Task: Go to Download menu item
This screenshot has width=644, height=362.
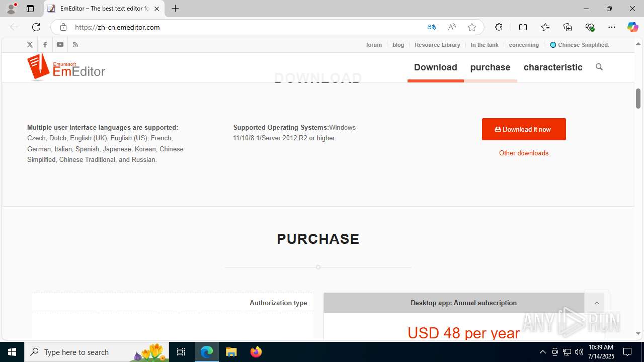Action: click(436, 67)
